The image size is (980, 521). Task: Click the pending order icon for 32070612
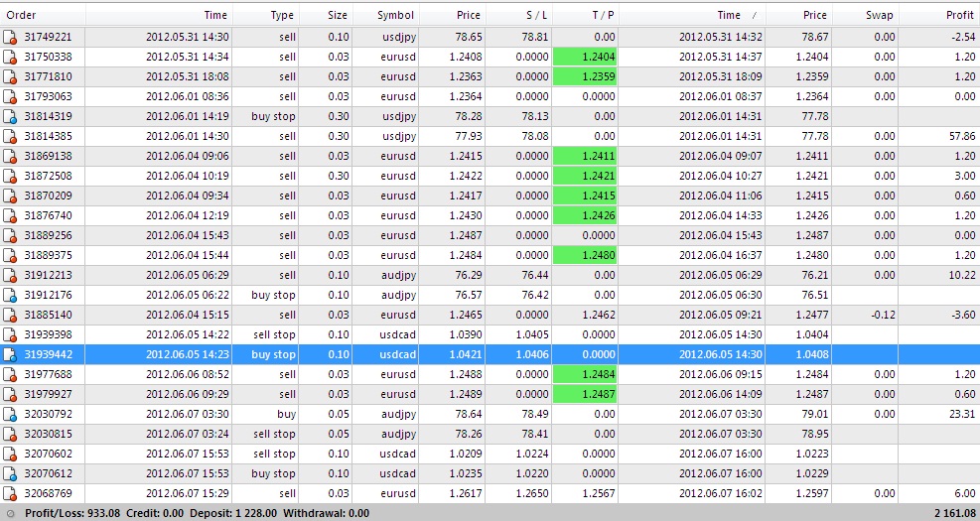pyautogui.click(x=10, y=474)
